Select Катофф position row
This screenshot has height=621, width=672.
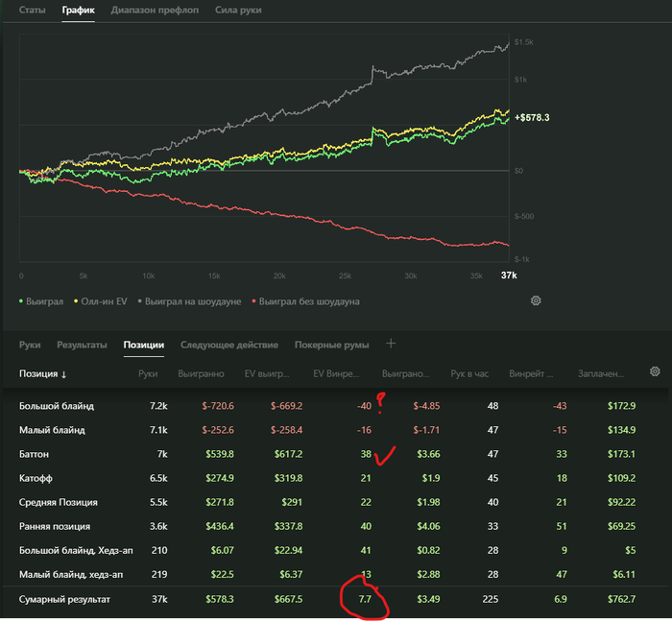pos(336,478)
